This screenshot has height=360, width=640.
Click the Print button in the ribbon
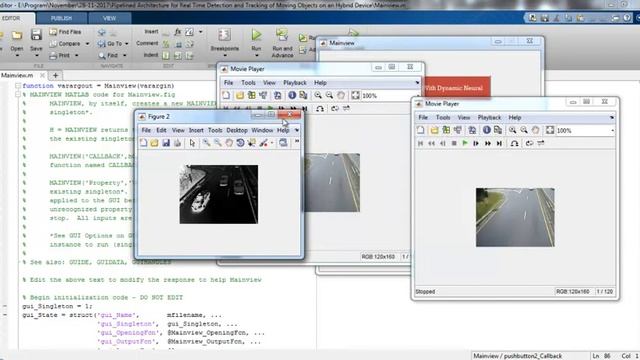(x=60, y=55)
